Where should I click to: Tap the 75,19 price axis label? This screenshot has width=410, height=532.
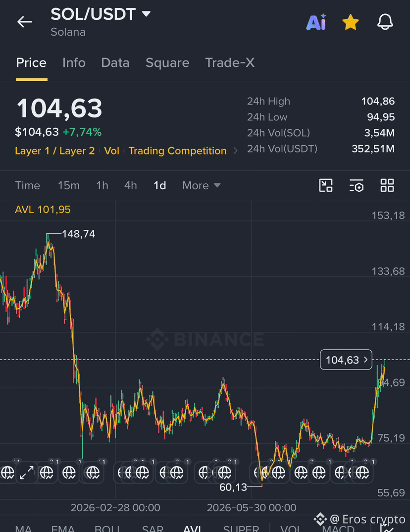point(391,438)
